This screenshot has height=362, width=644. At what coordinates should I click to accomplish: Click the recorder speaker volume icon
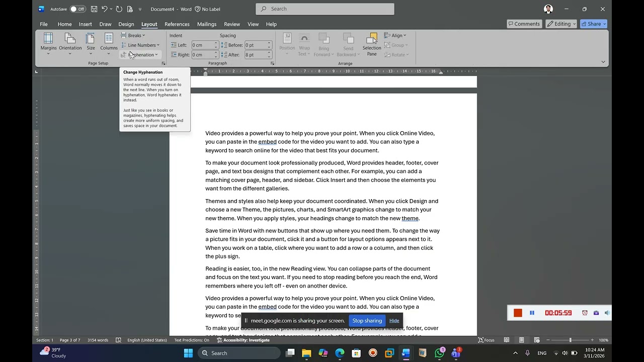click(x=607, y=313)
